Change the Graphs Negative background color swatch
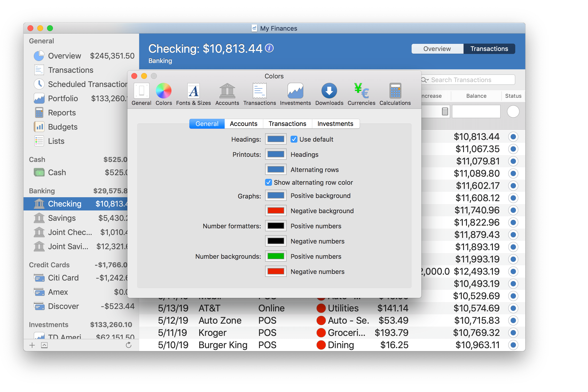The width and height of the screenshot is (588, 392). [x=276, y=211]
